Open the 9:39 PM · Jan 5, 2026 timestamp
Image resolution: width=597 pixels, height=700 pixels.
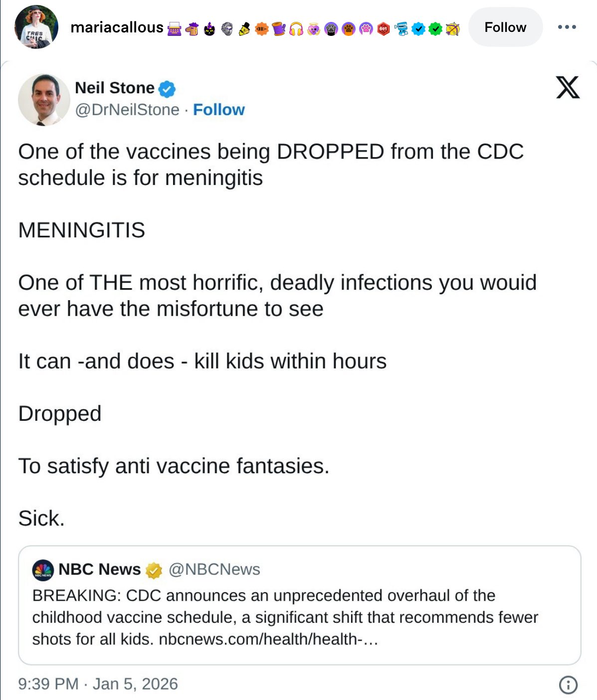(x=98, y=684)
